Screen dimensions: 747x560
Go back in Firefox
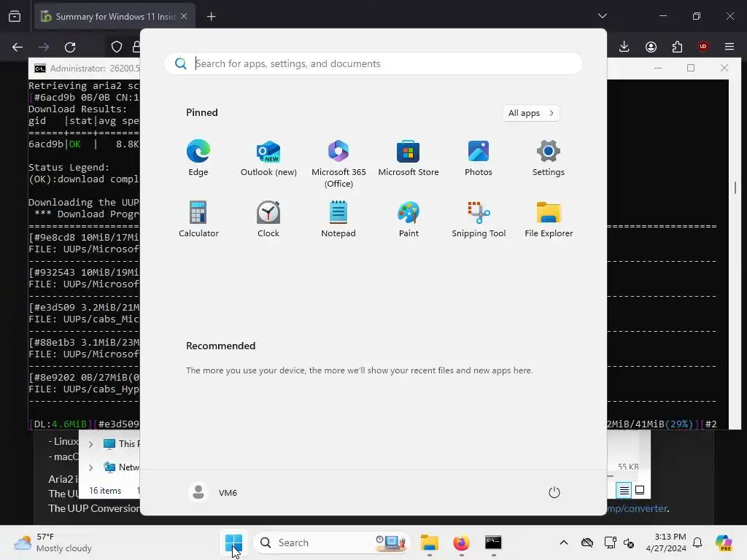click(18, 47)
